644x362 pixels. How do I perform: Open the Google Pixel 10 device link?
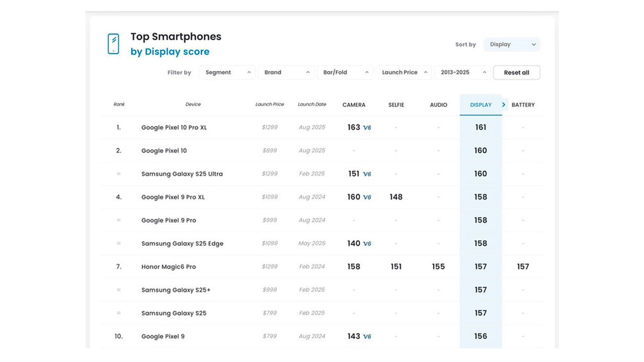164,151
